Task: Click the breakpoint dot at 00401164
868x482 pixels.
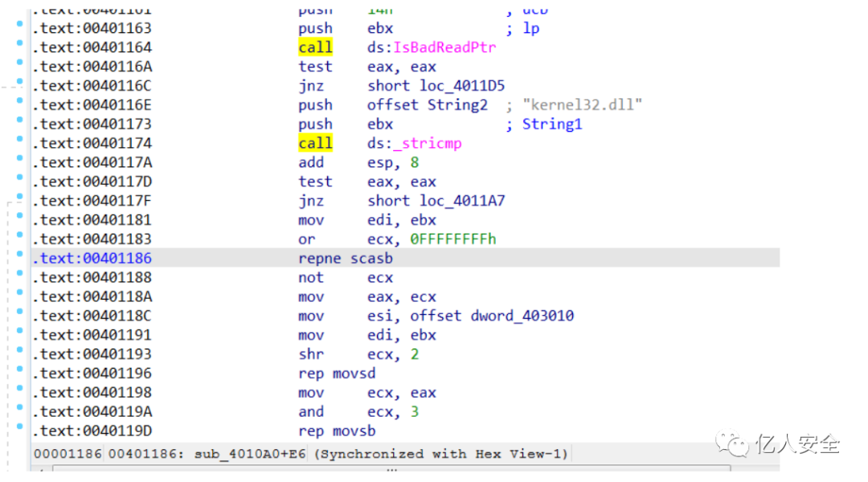Action: pos(20,43)
